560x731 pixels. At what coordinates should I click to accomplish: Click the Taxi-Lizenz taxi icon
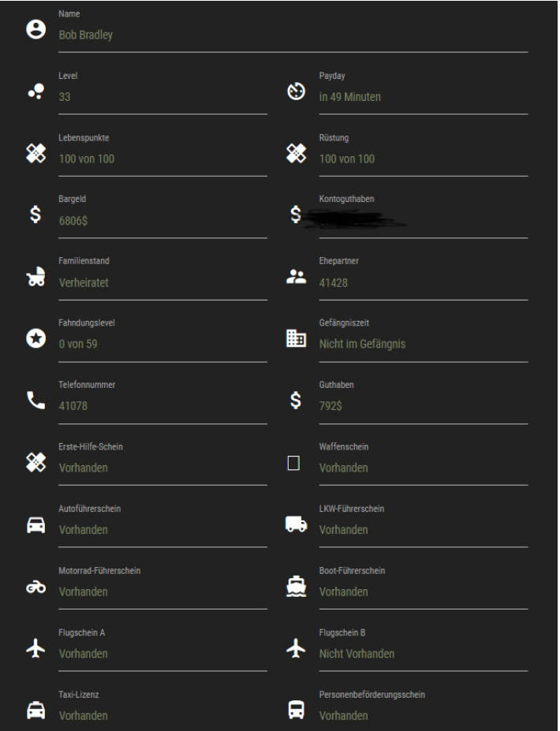pos(35,711)
